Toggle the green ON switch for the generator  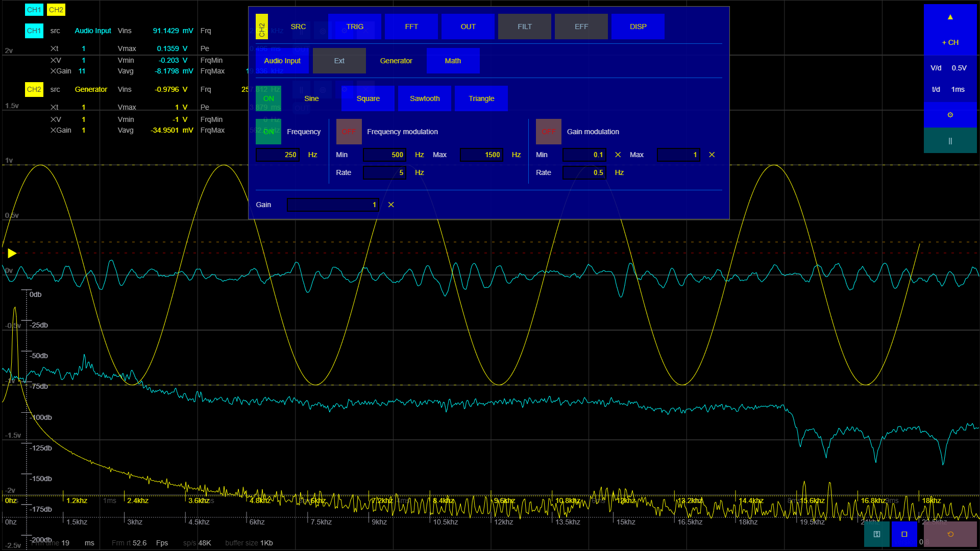pyautogui.click(x=268, y=98)
